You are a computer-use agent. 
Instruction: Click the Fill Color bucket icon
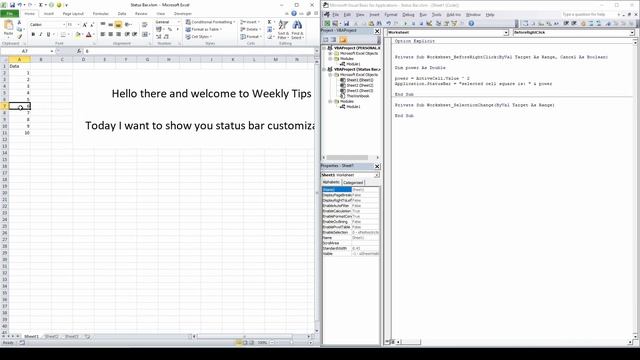tap(78, 35)
